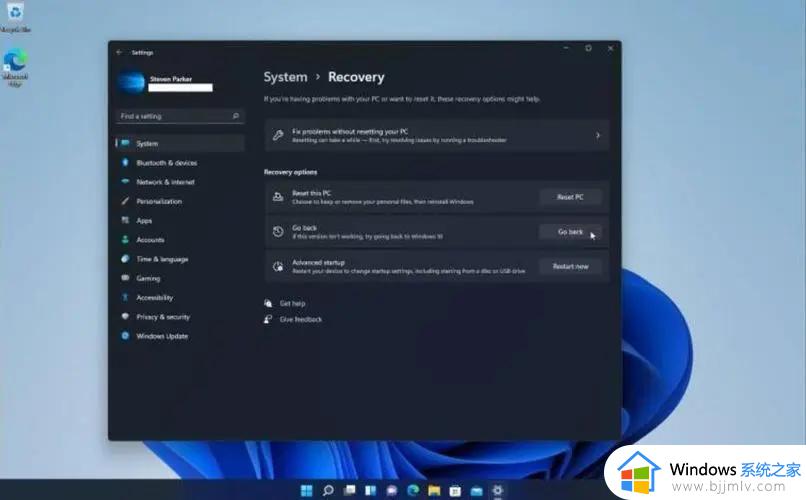The image size is (806, 500).
Task: Click the Reset PC button
Action: click(x=570, y=197)
